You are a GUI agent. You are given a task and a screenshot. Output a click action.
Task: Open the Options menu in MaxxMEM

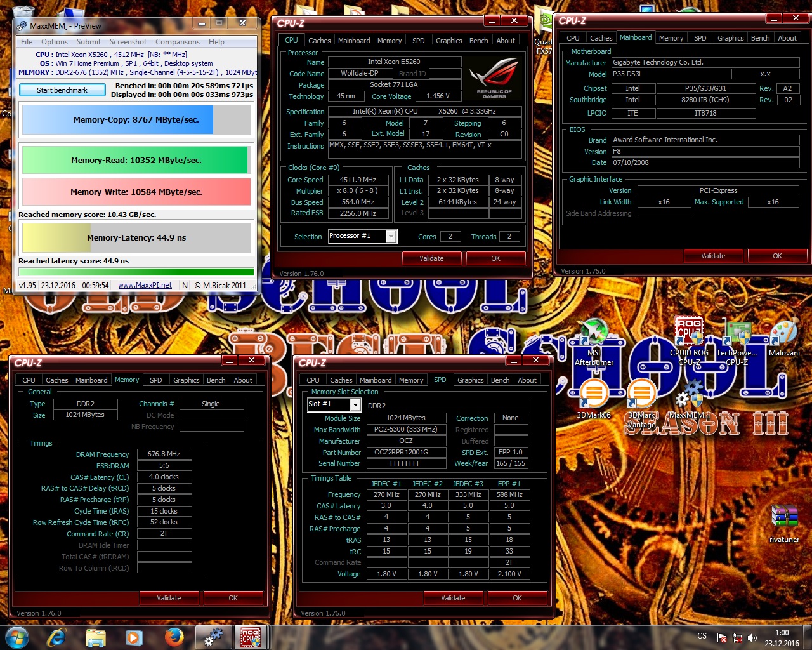pos(55,42)
